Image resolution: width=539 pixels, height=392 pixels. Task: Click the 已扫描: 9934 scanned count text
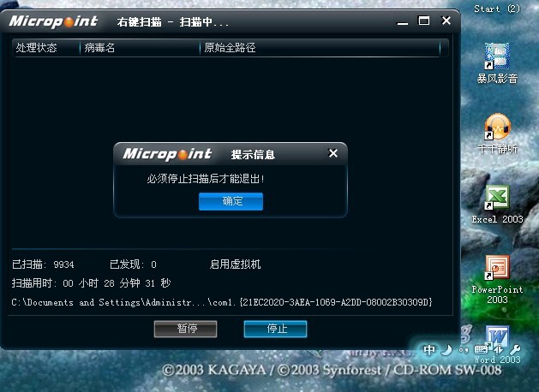click(43, 264)
